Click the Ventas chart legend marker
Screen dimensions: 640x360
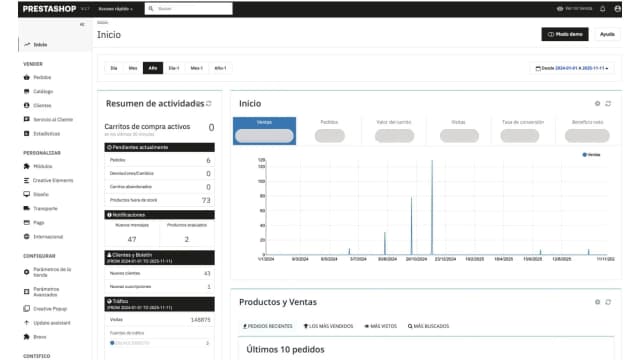(x=584, y=155)
